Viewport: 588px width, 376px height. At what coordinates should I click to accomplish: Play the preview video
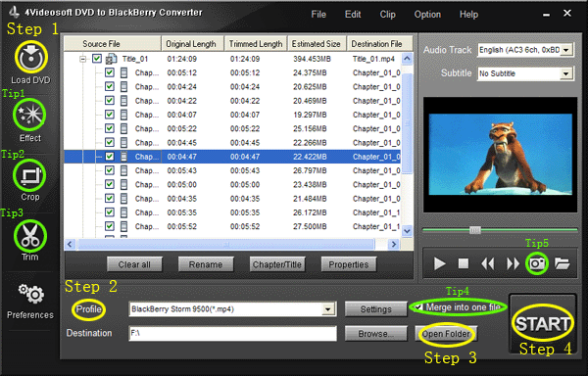[x=439, y=263]
